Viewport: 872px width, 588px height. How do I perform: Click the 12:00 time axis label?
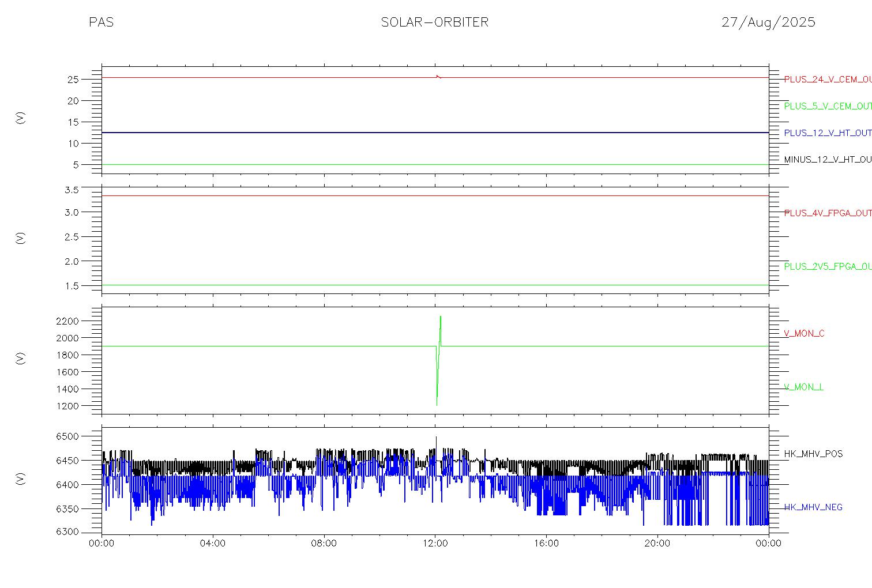coord(435,544)
